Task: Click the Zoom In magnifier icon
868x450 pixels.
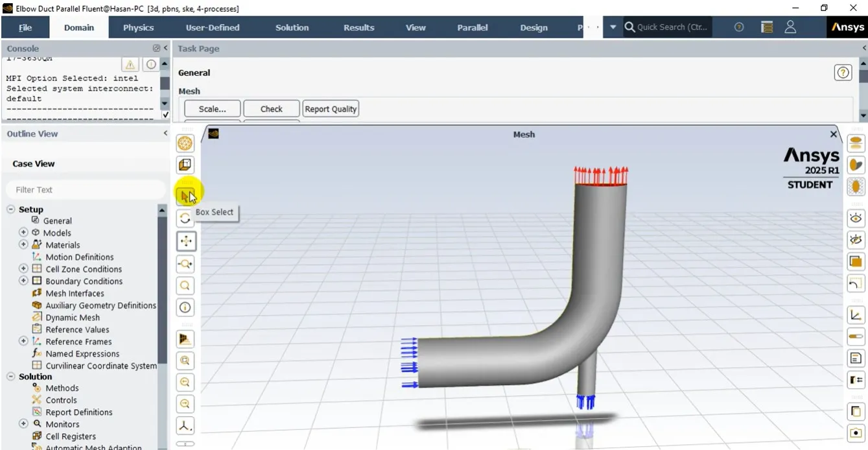Action: (x=185, y=382)
